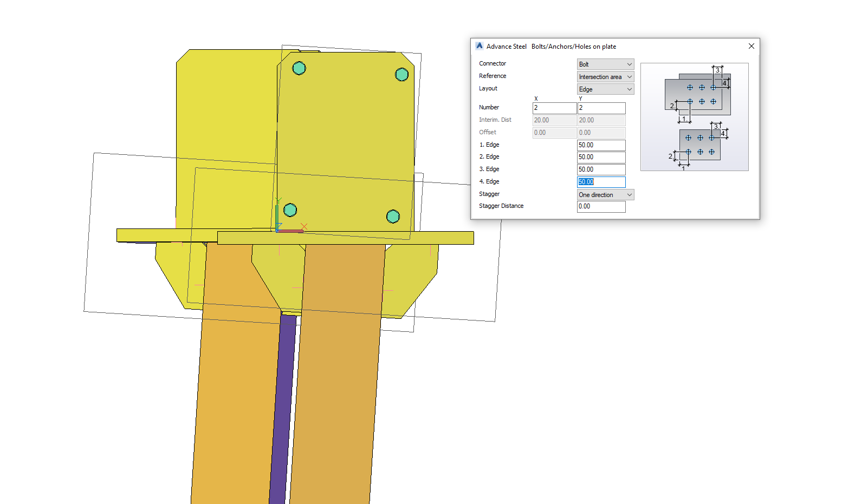Click the highlighted 4. Edge value field
This screenshot has width=868, height=504.
coord(601,181)
